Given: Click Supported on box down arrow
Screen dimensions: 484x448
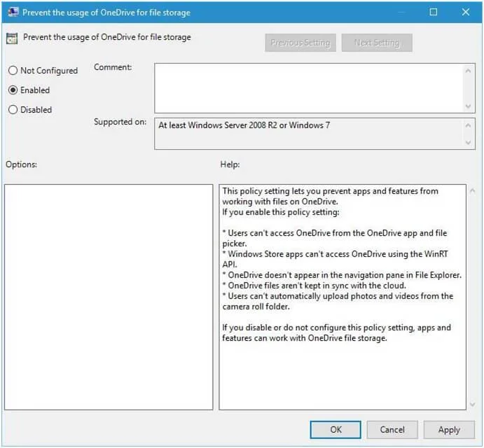Looking at the screenshot, I should (469, 143).
